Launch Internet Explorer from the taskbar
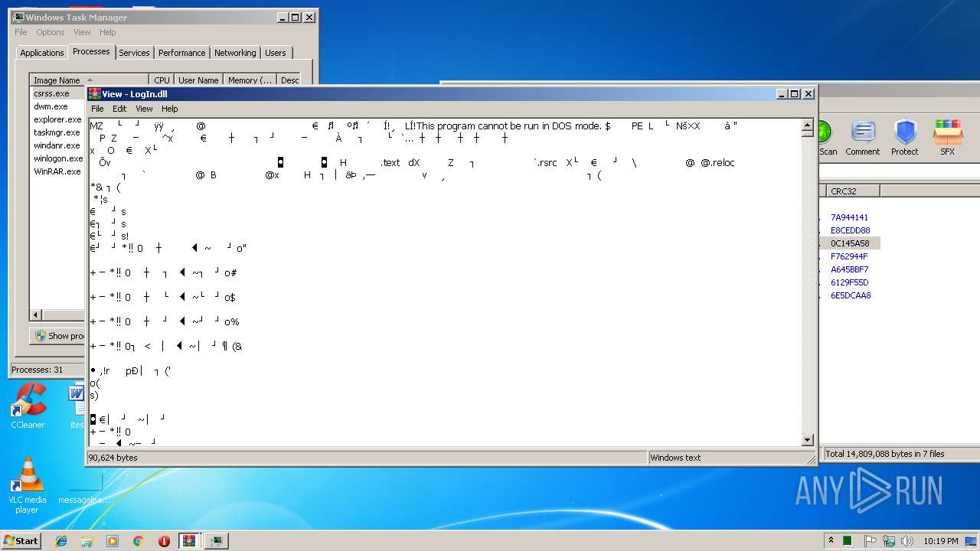Image resolution: width=980 pixels, height=551 pixels. tap(61, 541)
